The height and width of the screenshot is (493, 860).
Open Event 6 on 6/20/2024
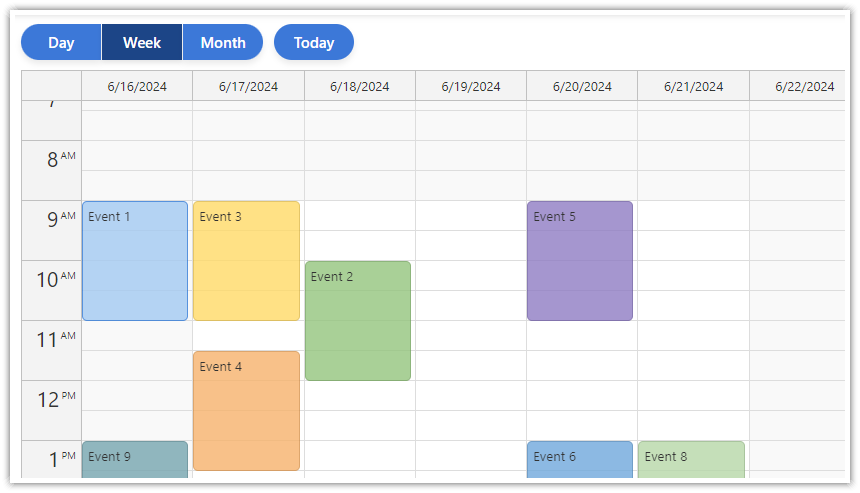580,460
